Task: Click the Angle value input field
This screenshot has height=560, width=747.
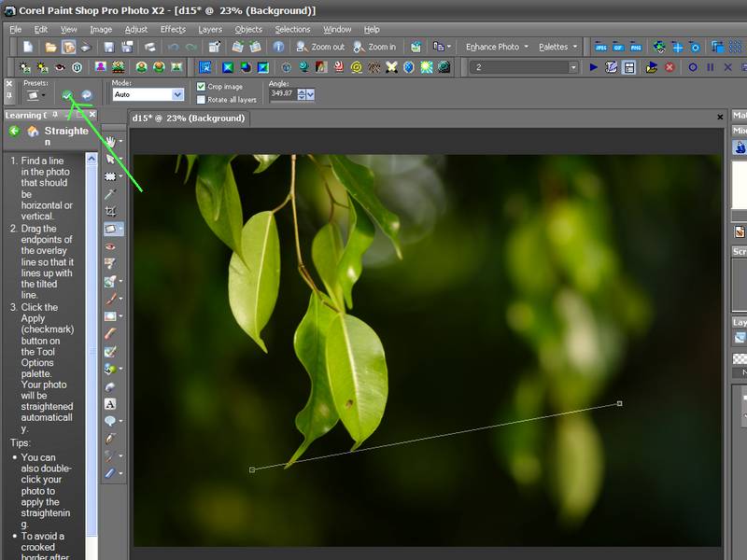Action: point(281,94)
